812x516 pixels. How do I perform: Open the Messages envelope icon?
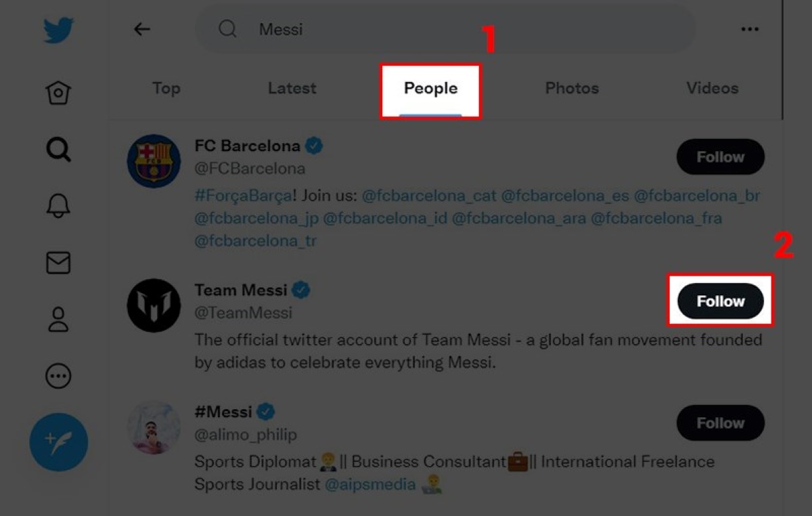coord(58,263)
